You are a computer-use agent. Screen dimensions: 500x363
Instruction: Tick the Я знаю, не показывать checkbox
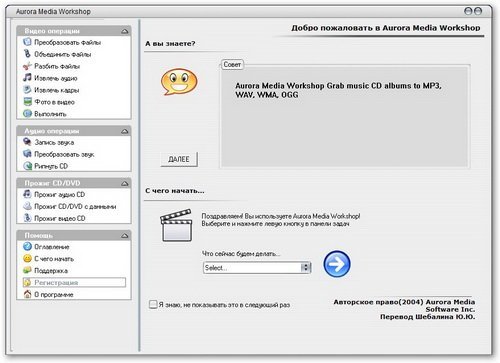click(x=153, y=304)
